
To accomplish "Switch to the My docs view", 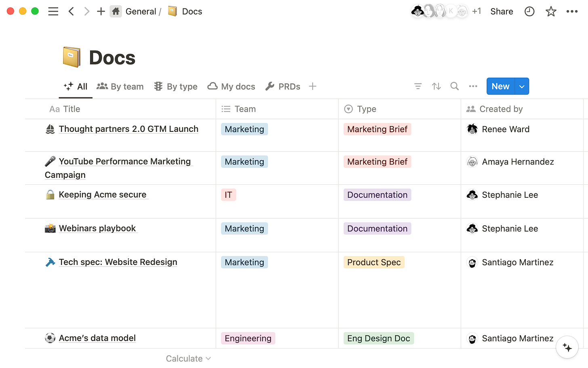I will (x=231, y=86).
